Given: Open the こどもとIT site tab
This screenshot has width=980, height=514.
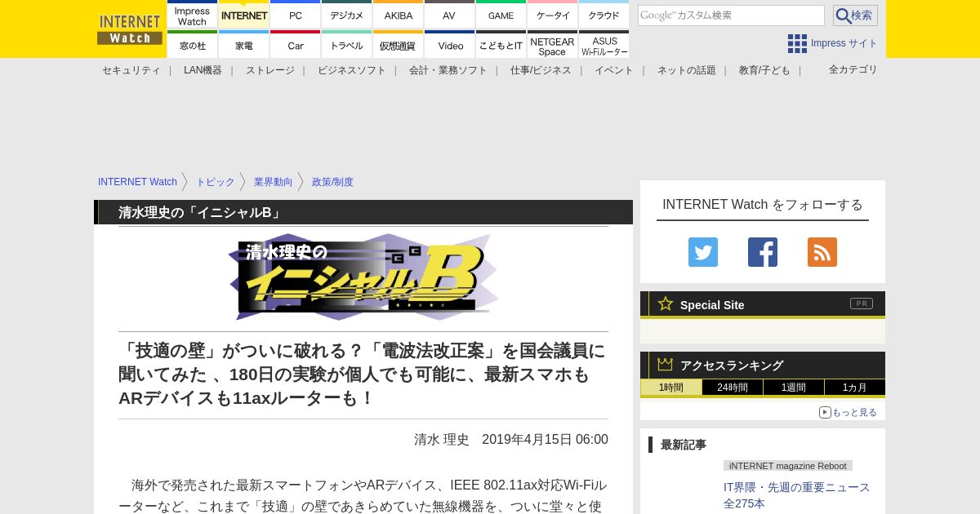Looking at the screenshot, I should [x=501, y=45].
